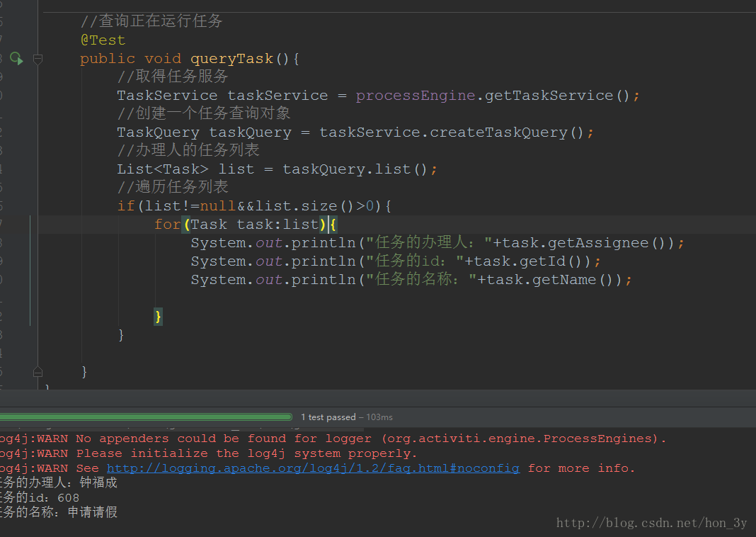The image size is (756, 537).
Task: Click the 'public void' keywords
Action: coord(131,59)
